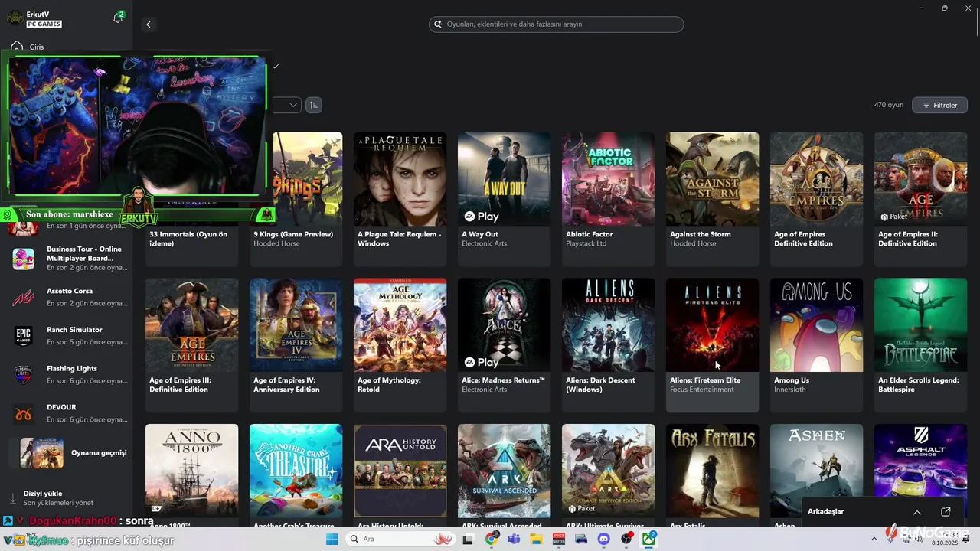980x551 pixels.
Task: Open Aliens: Fireteam Elite cover
Action: pos(713,325)
